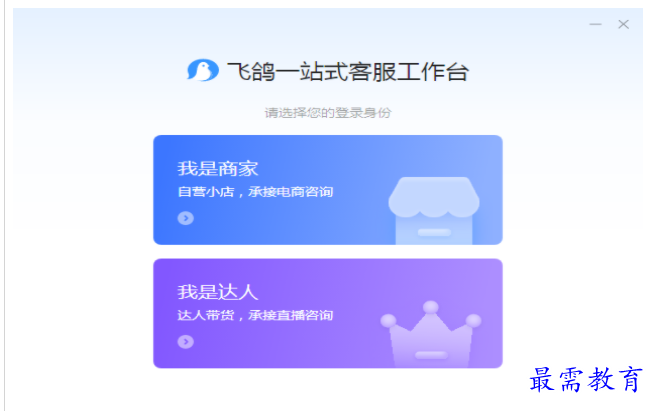
Task: Select the 我是达人 talent identity card
Action: tap(328, 313)
